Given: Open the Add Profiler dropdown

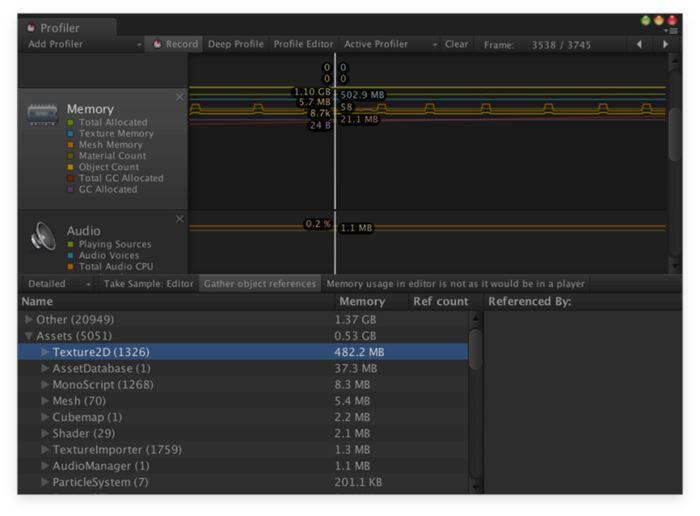Looking at the screenshot, I should click(84, 44).
